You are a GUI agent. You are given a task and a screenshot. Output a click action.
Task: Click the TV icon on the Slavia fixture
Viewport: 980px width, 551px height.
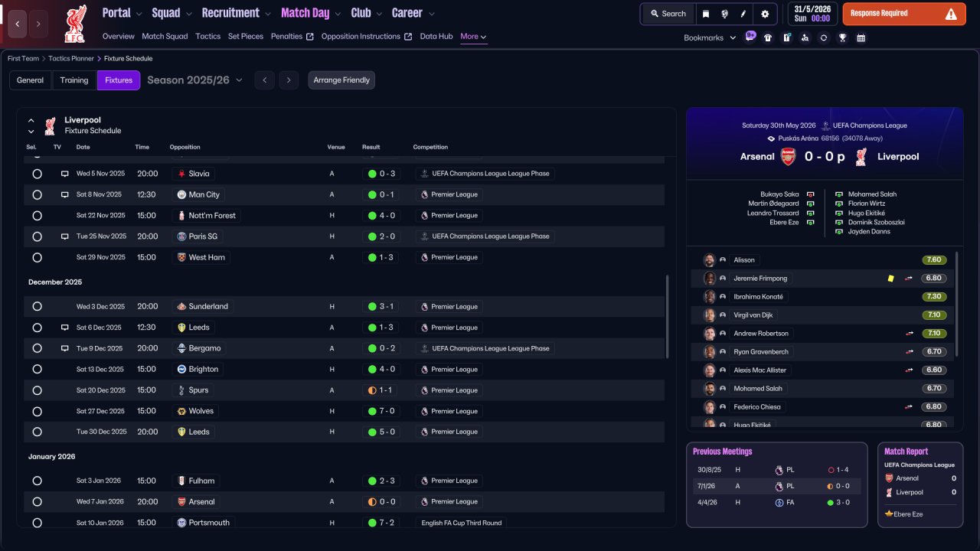click(x=65, y=174)
